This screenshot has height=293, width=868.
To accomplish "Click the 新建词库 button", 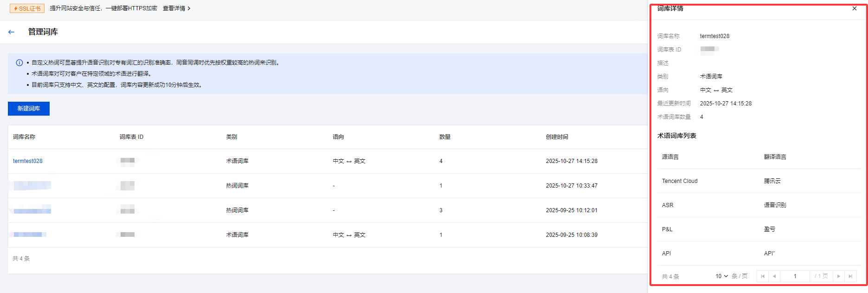I will click(x=29, y=109).
